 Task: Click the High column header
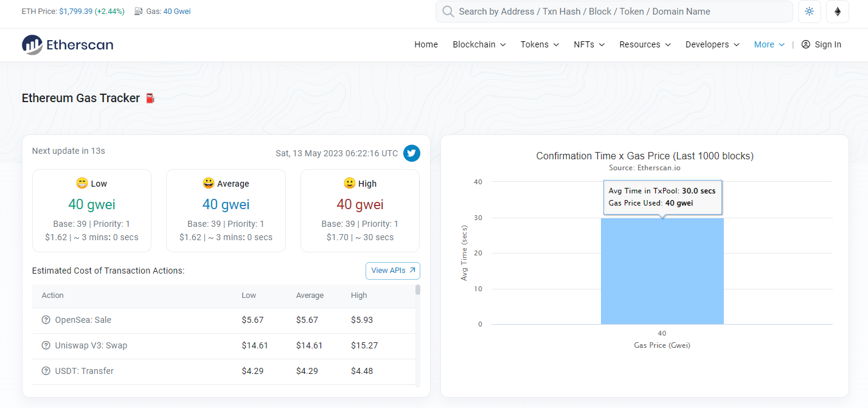click(x=359, y=296)
